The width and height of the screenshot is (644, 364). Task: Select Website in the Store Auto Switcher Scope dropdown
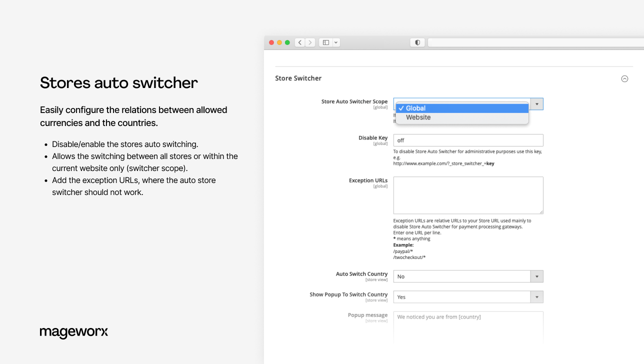pos(418,117)
